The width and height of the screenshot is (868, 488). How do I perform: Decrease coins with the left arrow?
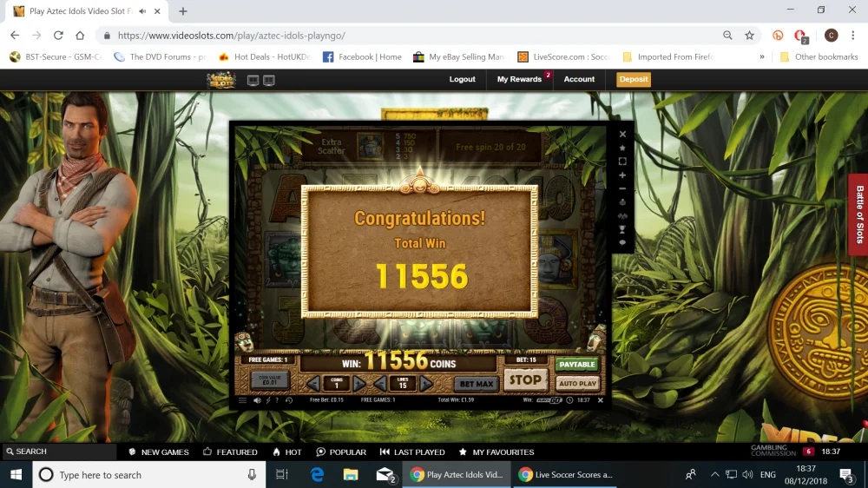coord(313,383)
